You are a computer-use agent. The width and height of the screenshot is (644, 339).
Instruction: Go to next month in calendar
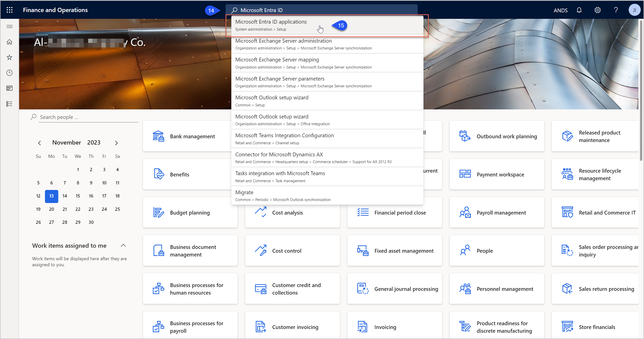[x=116, y=143]
